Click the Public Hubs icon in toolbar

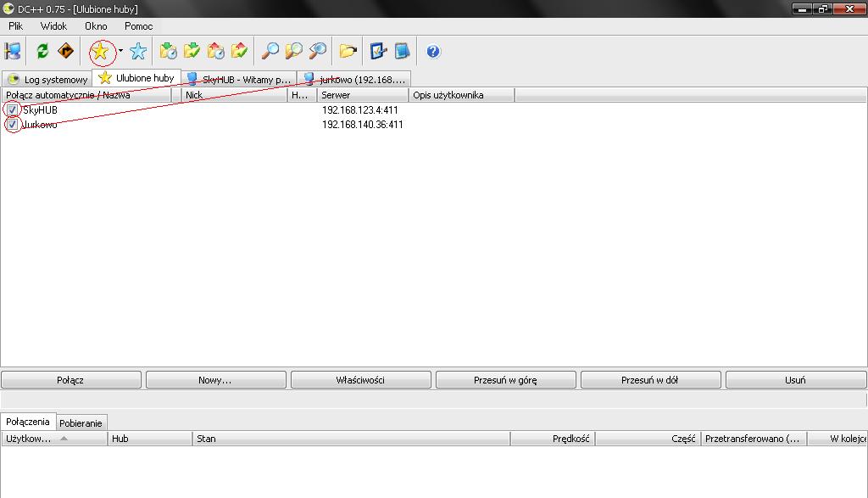tap(13, 52)
